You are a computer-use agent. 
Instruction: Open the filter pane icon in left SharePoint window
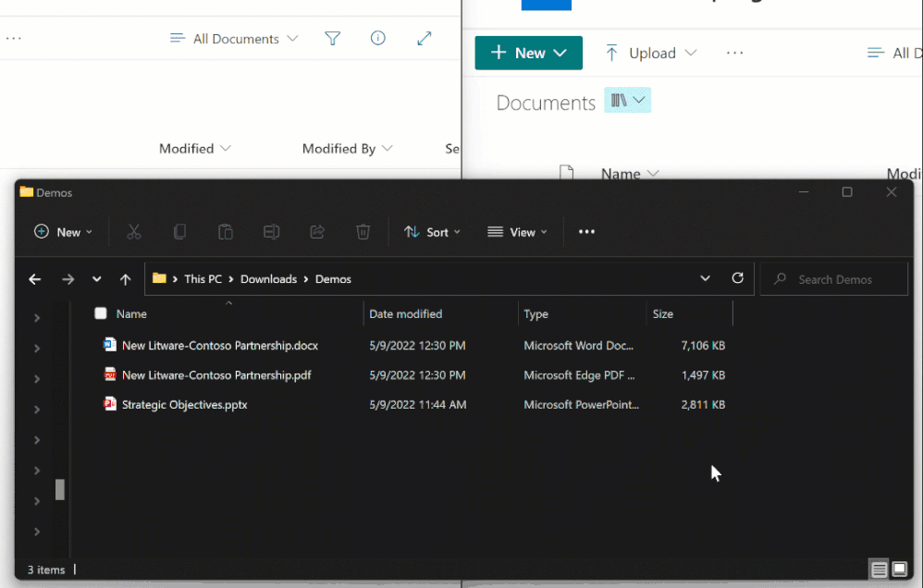[333, 38]
